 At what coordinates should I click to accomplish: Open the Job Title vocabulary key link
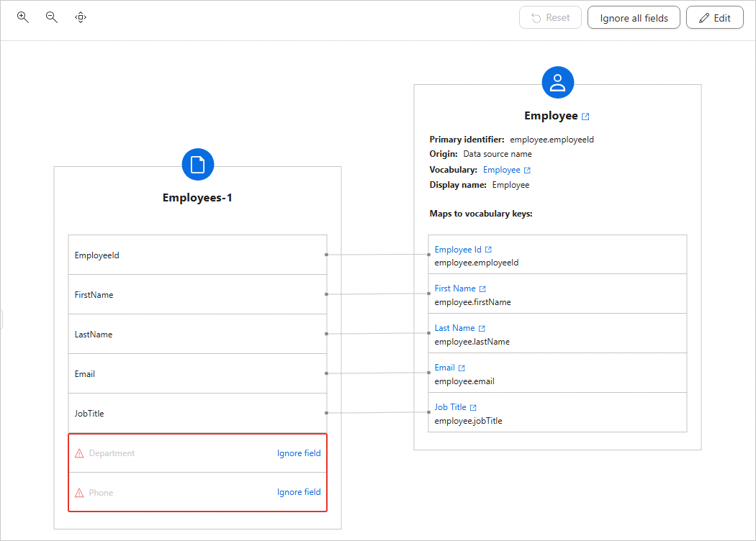point(450,407)
